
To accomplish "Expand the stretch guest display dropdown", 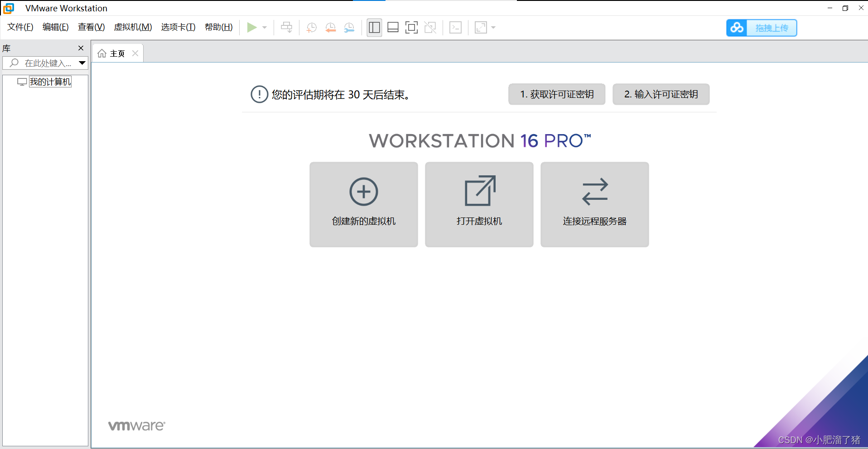I will (493, 28).
